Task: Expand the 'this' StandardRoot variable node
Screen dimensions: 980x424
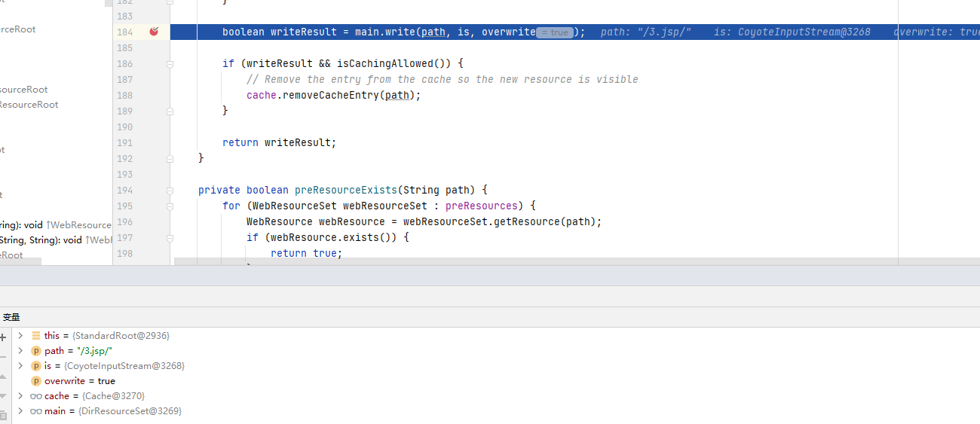Action: (20, 336)
